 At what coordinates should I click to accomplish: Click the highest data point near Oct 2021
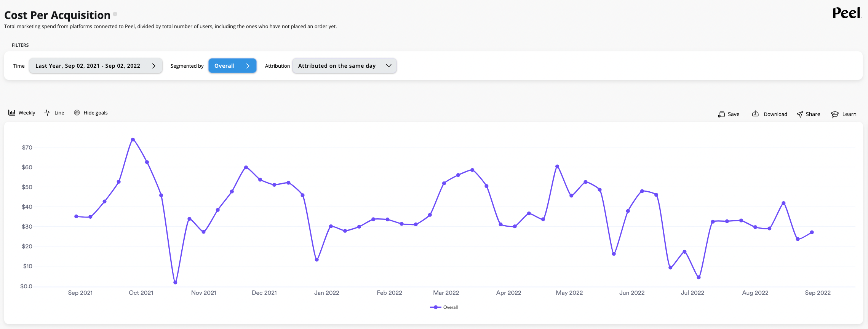133,140
